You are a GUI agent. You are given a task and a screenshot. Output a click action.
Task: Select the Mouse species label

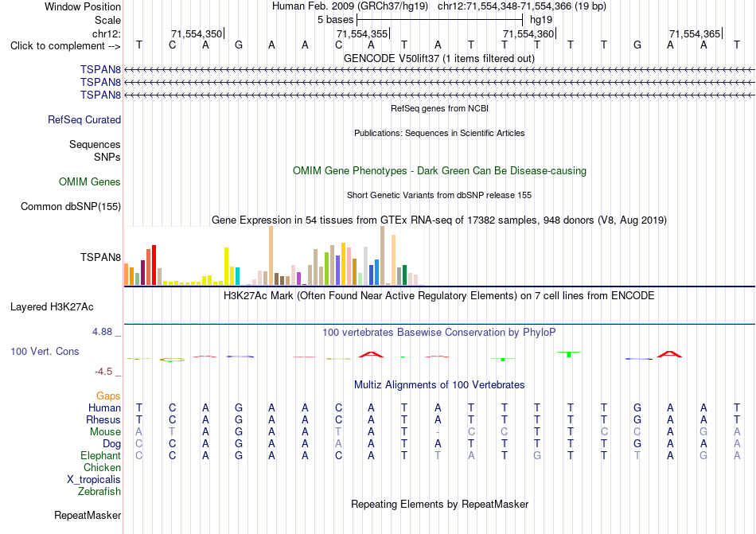(106, 432)
